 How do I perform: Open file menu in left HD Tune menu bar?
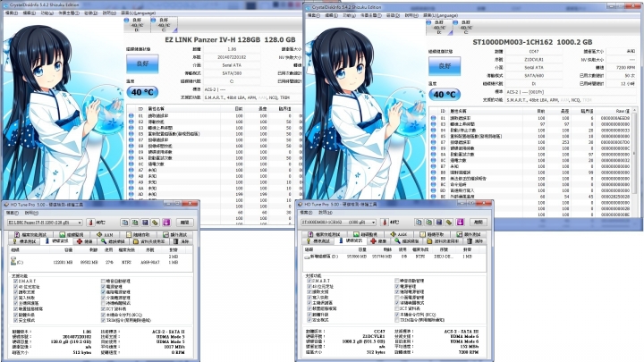(x=12, y=213)
